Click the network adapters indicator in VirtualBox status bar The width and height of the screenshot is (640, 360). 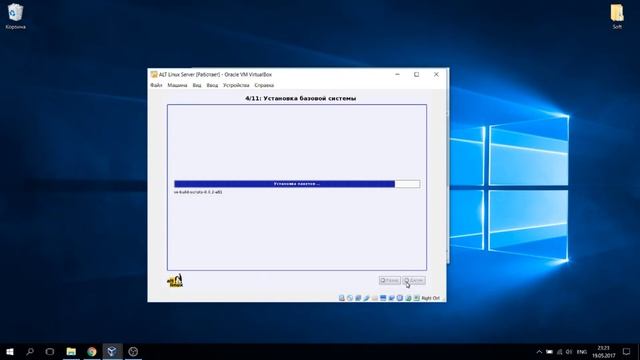tap(358, 298)
